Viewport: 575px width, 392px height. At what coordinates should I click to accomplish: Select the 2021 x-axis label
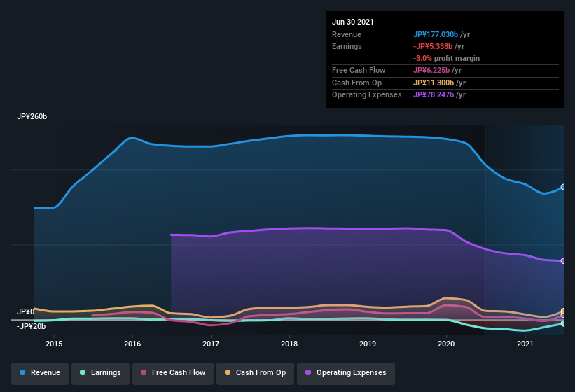pyautogui.click(x=525, y=344)
